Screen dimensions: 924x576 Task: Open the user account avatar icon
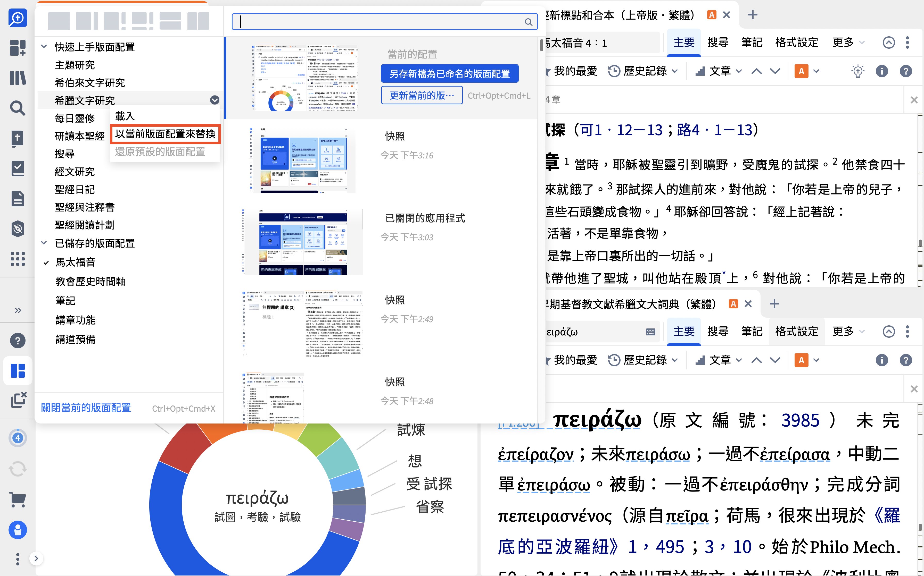[x=18, y=530]
